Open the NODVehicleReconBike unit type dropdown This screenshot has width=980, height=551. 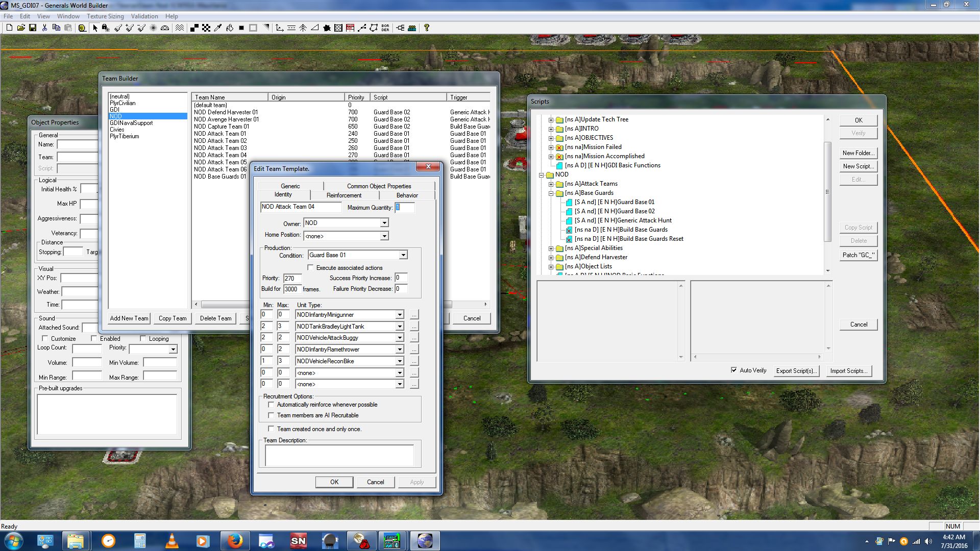pyautogui.click(x=400, y=361)
